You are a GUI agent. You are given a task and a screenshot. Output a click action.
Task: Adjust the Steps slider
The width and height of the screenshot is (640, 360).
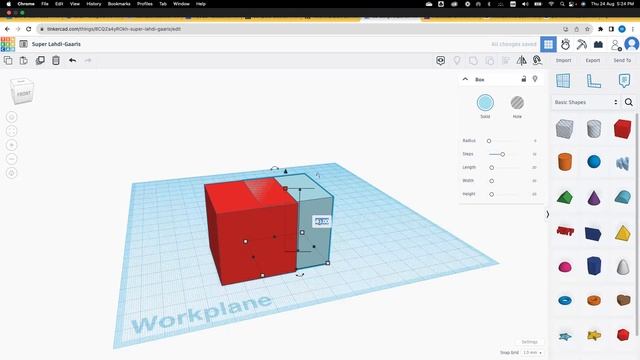(504, 154)
